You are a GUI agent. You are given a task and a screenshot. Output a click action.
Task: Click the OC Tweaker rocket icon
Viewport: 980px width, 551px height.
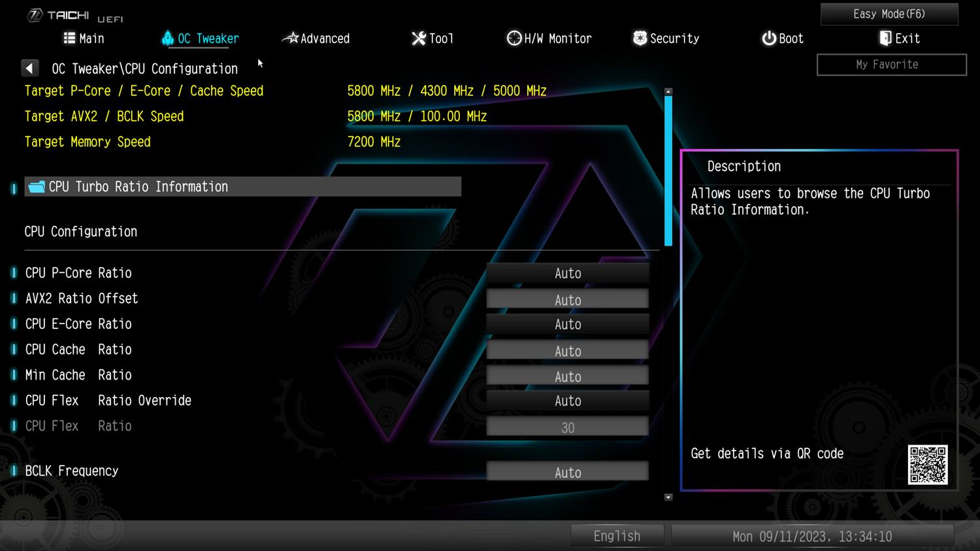pyautogui.click(x=167, y=39)
